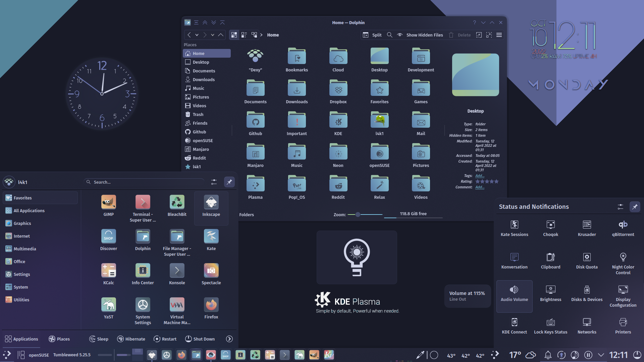
Task: Expand Dolphin back history dropdown arrow
Action: point(197,35)
